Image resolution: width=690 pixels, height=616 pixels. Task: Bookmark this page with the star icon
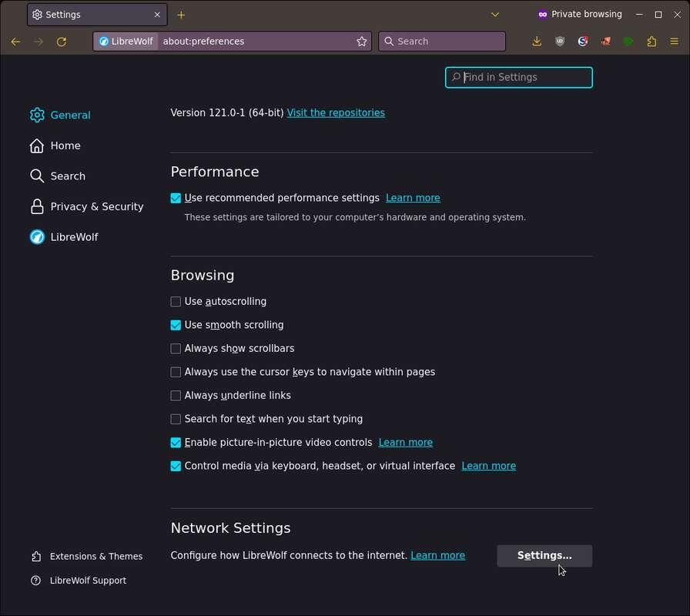point(362,42)
